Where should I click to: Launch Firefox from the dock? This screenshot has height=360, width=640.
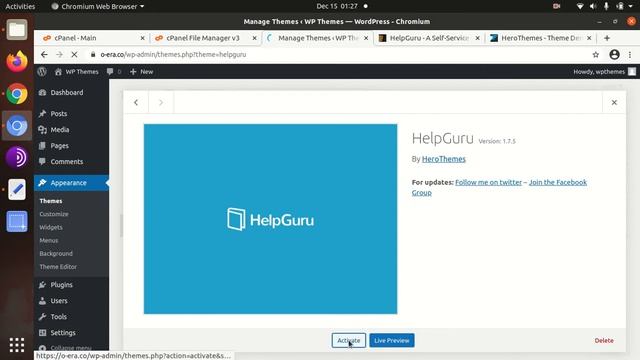point(17,62)
